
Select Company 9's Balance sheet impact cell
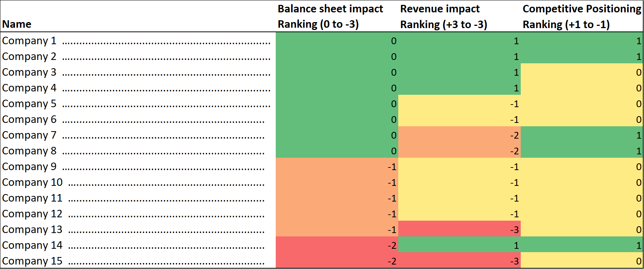coord(337,166)
